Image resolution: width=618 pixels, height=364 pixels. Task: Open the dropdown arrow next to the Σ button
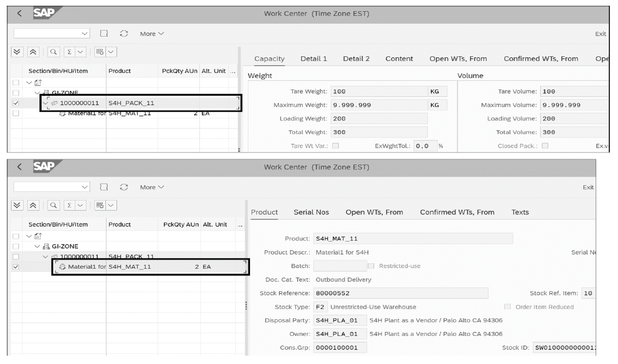coord(80,52)
